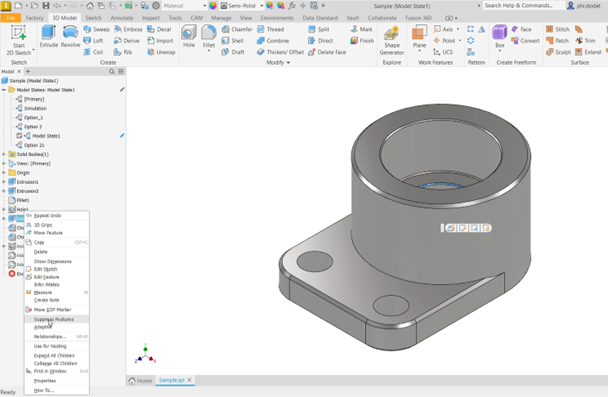
Task: Open the Derive command
Action: click(x=127, y=40)
